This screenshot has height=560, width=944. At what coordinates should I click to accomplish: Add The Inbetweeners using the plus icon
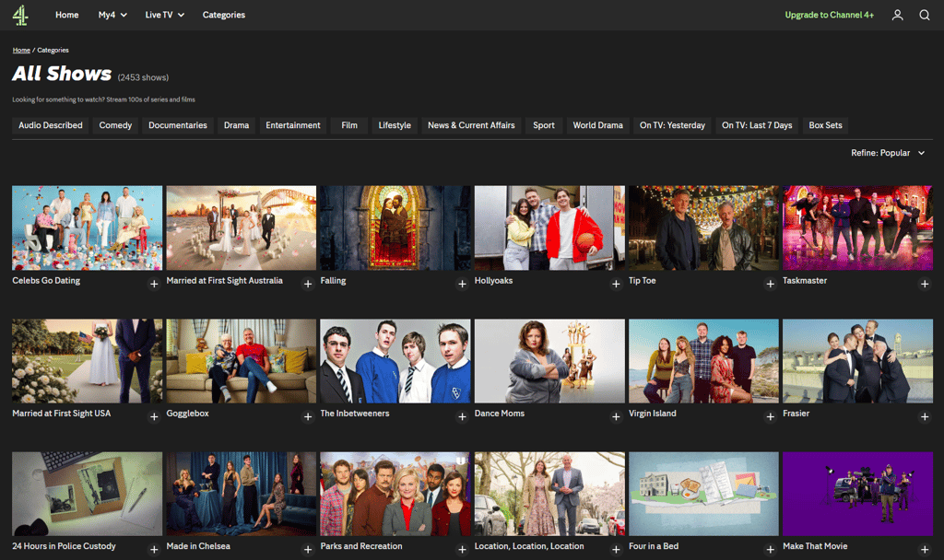pyautogui.click(x=462, y=417)
